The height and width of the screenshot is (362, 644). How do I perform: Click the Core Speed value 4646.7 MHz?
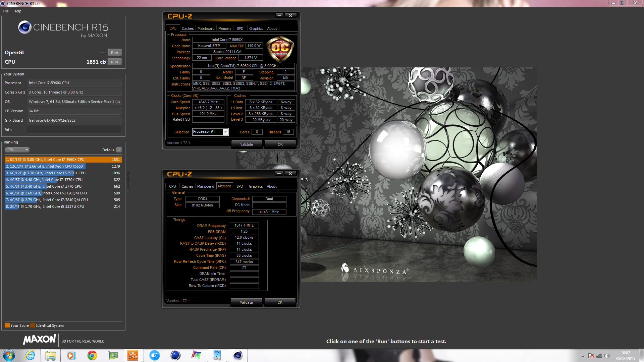coord(208,102)
